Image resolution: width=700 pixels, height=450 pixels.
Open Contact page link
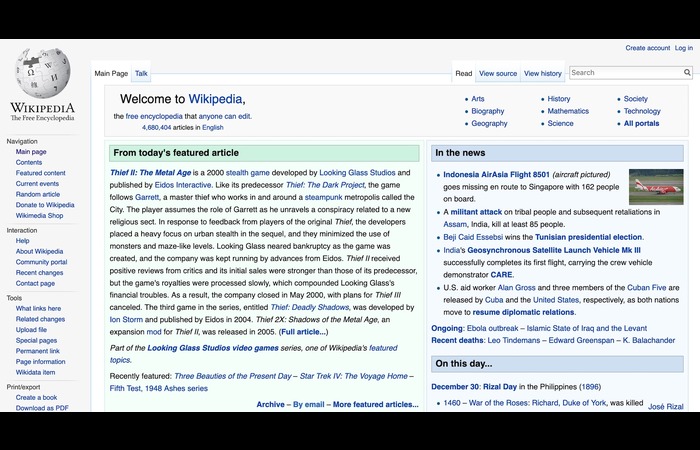tap(35, 283)
